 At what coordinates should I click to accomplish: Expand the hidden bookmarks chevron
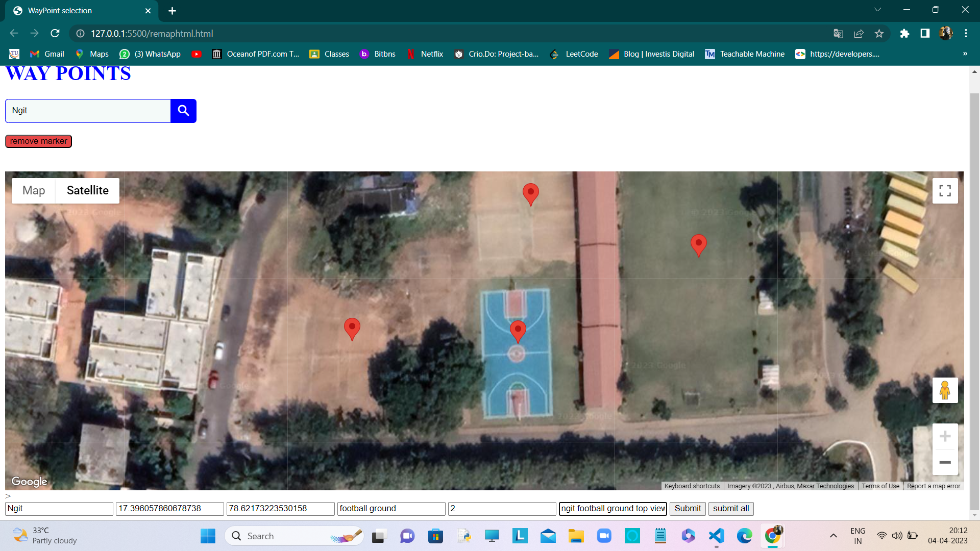coord(965,54)
